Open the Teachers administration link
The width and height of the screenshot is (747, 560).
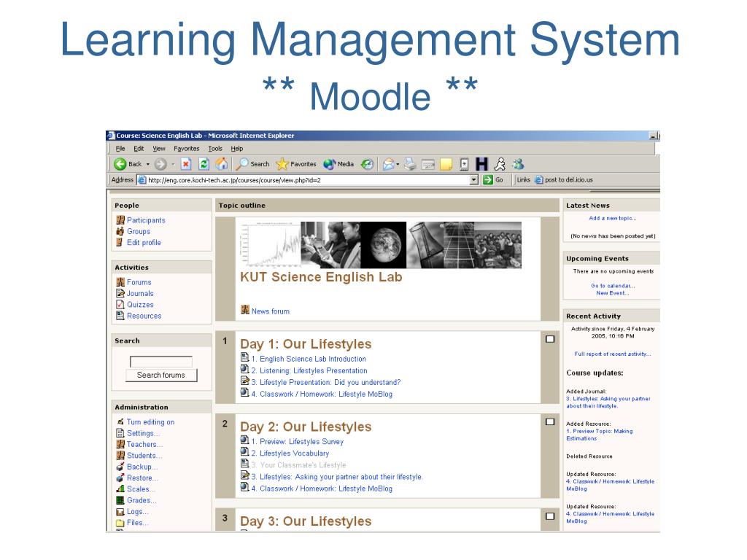click(144, 444)
